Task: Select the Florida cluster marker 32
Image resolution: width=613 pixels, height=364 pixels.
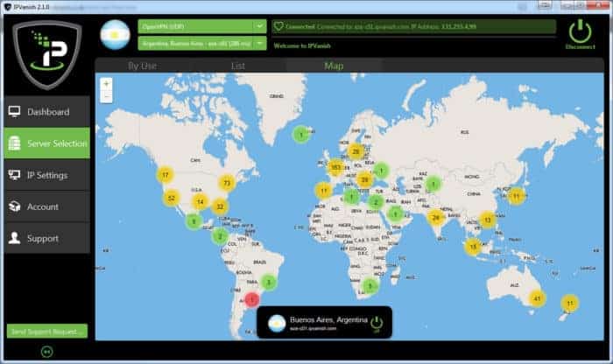Action: click(x=220, y=206)
